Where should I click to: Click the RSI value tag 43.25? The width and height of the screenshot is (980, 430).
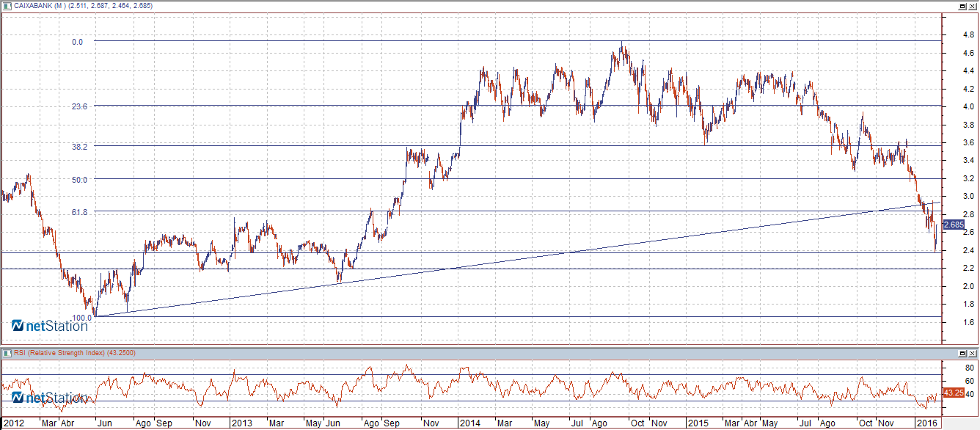click(x=954, y=393)
